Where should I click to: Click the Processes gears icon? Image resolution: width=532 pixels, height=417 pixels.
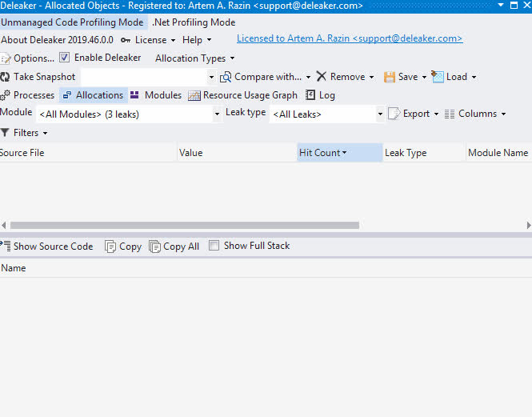5,95
